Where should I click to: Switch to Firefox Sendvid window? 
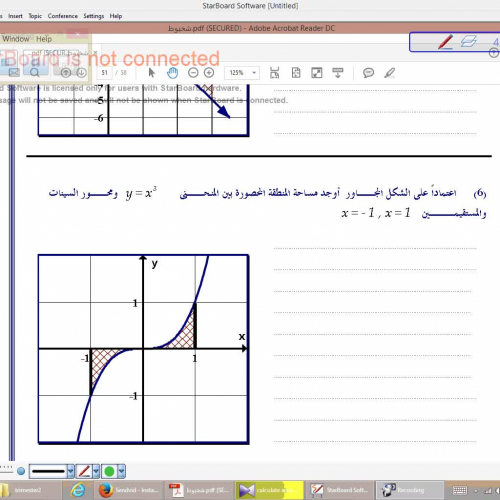128,490
